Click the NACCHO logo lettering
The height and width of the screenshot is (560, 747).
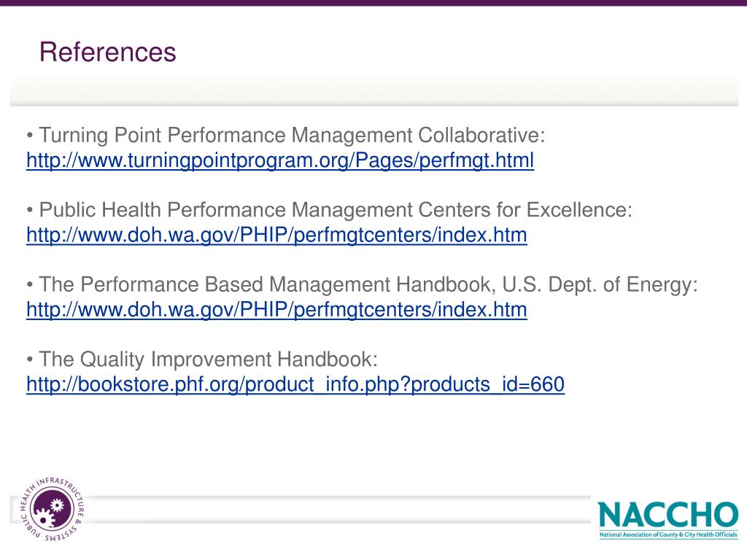(x=668, y=514)
